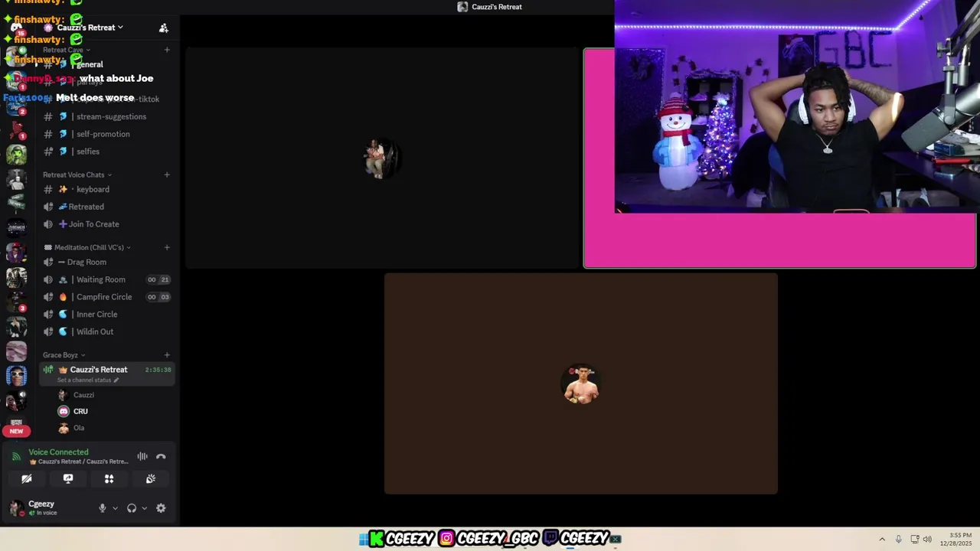Click the taskbar microphone tray icon
Viewport: 980px width, 551px height.
click(899, 539)
